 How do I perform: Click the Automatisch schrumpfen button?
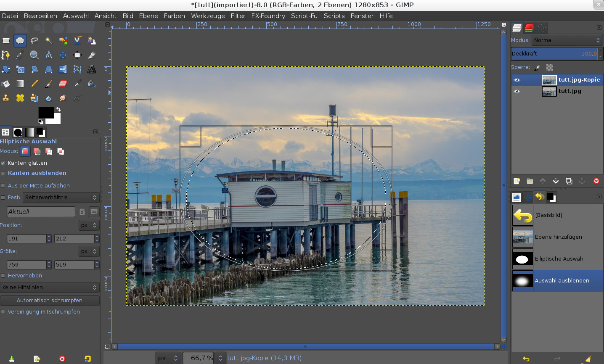[x=50, y=301]
